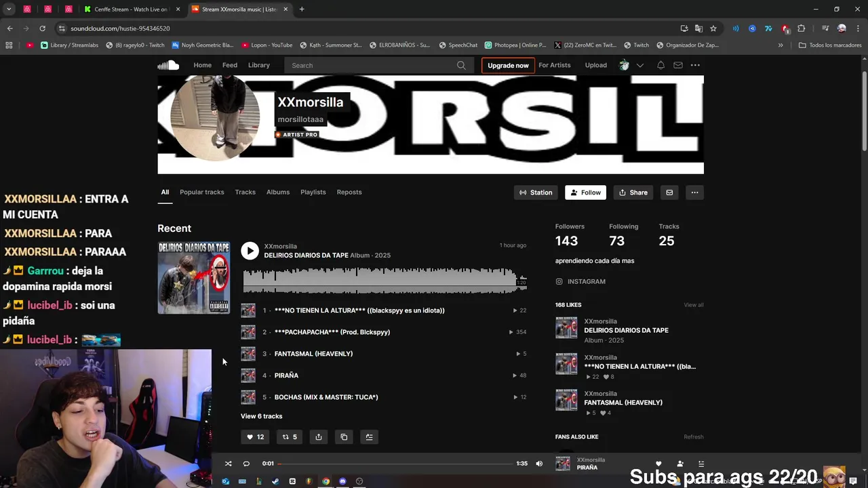The width and height of the screenshot is (868, 488).
Task: Open the Next up queue list
Action: [x=701, y=464]
